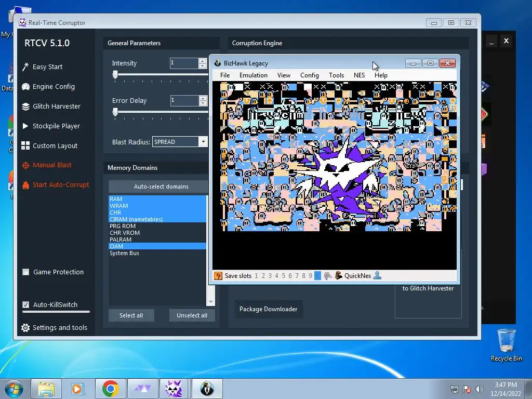Open the BizHawk File menu

coord(224,75)
